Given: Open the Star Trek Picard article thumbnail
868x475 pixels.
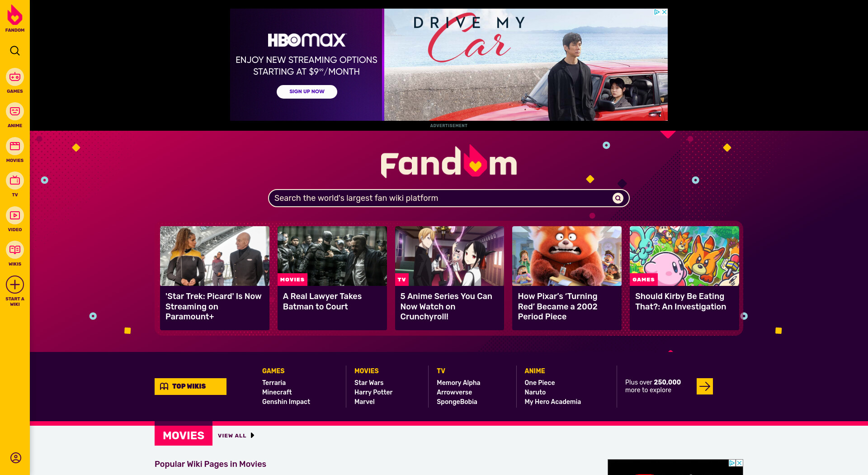Looking at the screenshot, I should pyautogui.click(x=214, y=256).
